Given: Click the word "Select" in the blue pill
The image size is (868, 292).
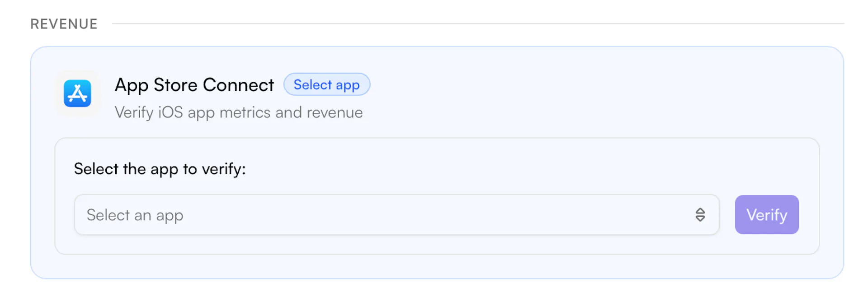Looking at the screenshot, I should pyautogui.click(x=312, y=85).
